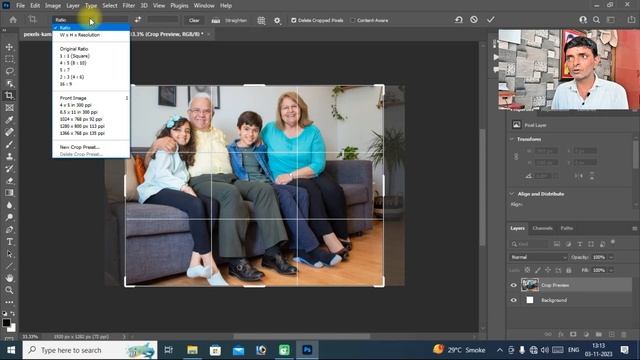Screen dimensions: 640x360
Task: Toggle the layer filter switch
Action: point(613,242)
